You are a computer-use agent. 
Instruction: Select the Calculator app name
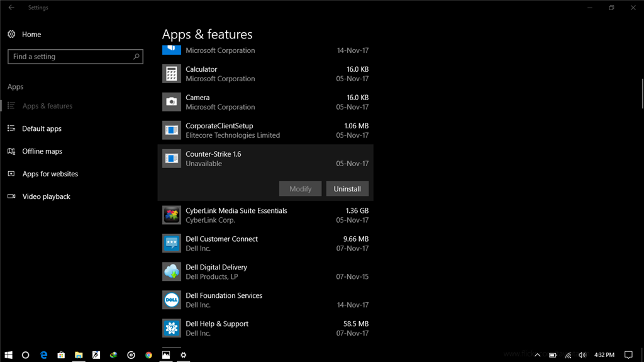201,69
